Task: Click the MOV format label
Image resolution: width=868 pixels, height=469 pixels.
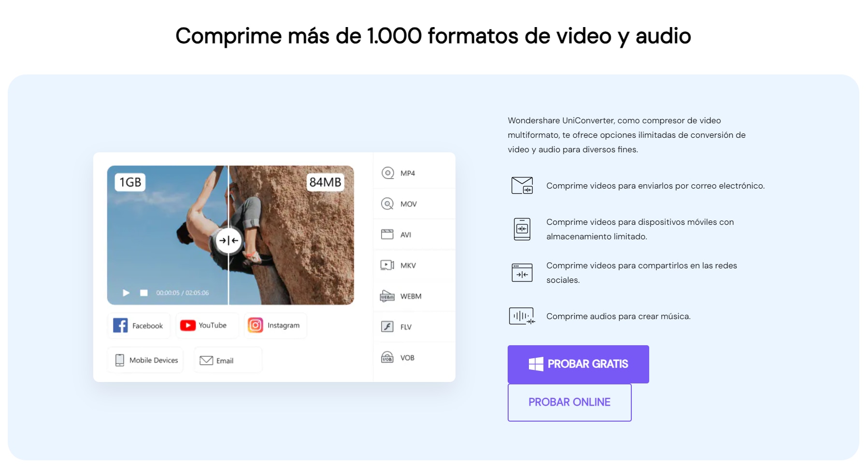Action: (409, 204)
